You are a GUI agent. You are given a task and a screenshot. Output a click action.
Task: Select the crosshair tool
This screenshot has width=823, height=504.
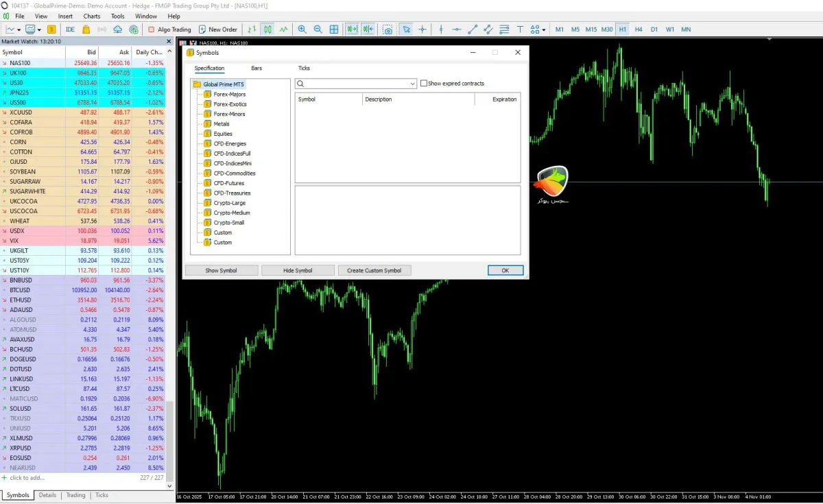[x=422, y=29]
